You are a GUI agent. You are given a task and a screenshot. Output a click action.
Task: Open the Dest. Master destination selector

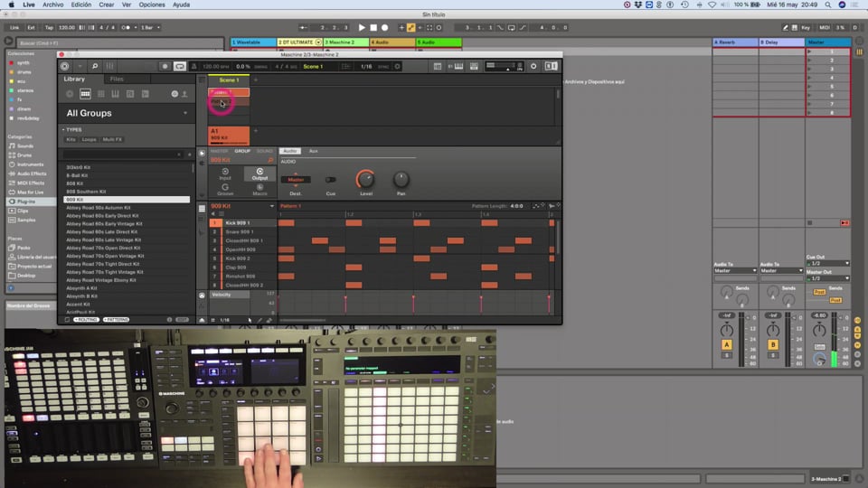tap(296, 179)
